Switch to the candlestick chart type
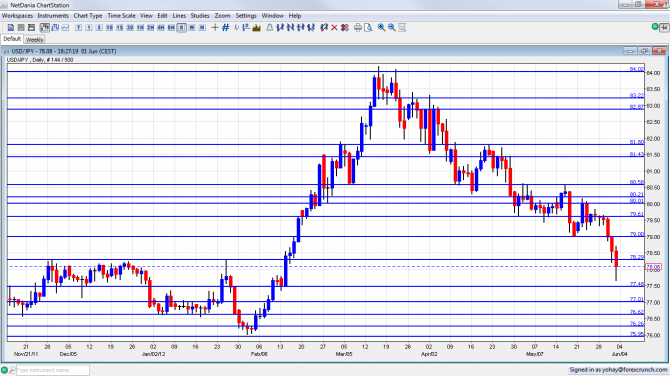This screenshot has height=376, width=670. pyautogui.click(x=44, y=27)
